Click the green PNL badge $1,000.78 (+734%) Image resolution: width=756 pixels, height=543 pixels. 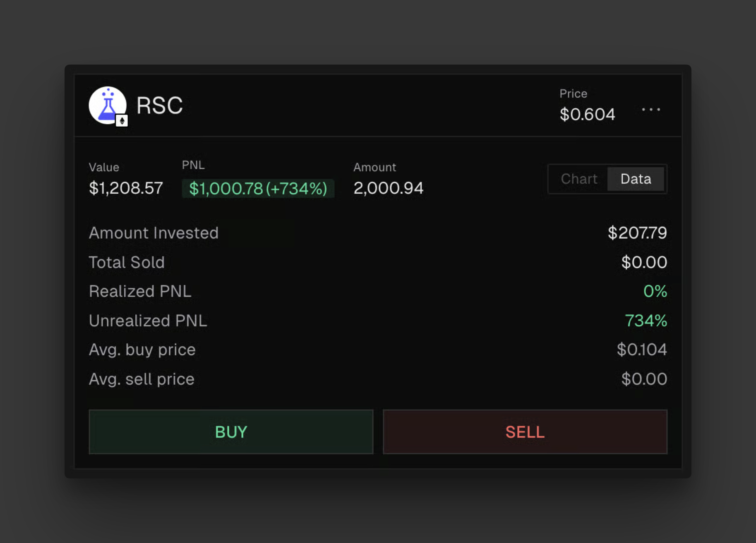coord(258,189)
